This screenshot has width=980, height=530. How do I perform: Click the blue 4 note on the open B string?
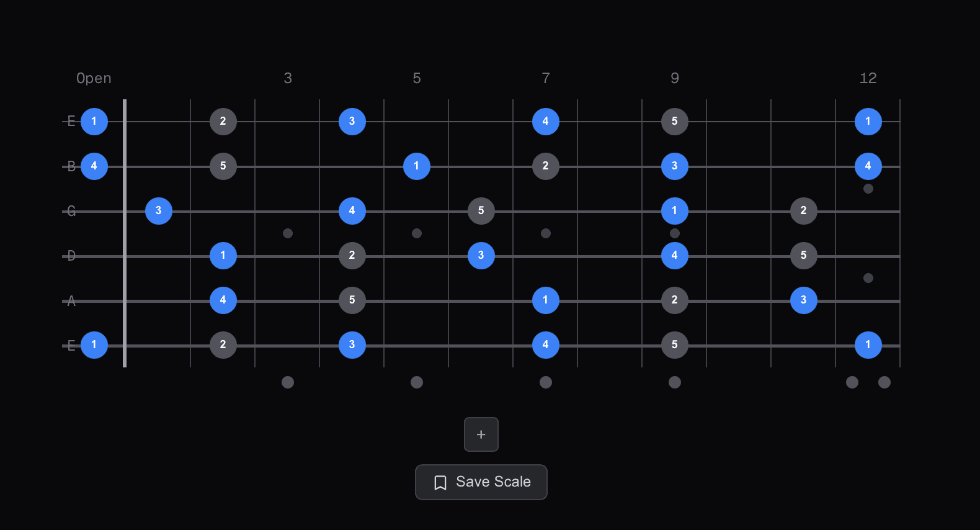coord(94,166)
